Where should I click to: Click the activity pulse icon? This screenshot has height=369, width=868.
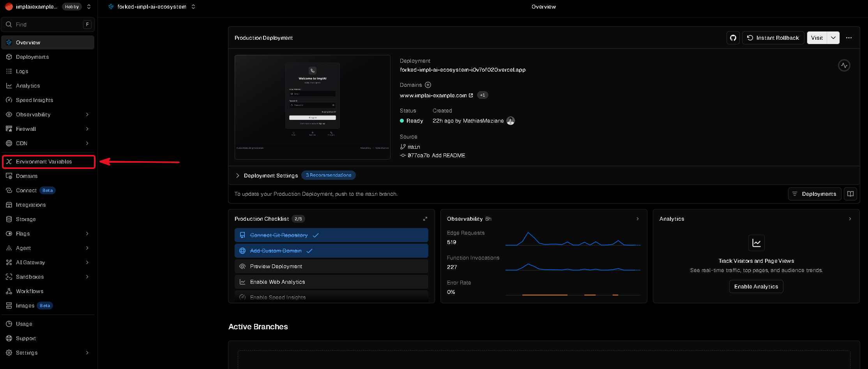844,65
